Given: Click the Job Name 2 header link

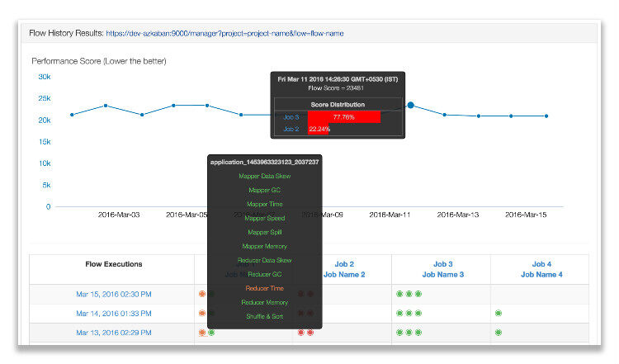Looking at the screenshot, I should [344, 274].
